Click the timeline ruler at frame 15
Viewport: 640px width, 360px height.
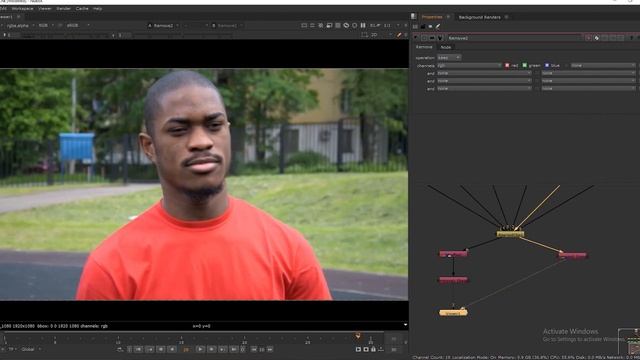pos(181,340)
